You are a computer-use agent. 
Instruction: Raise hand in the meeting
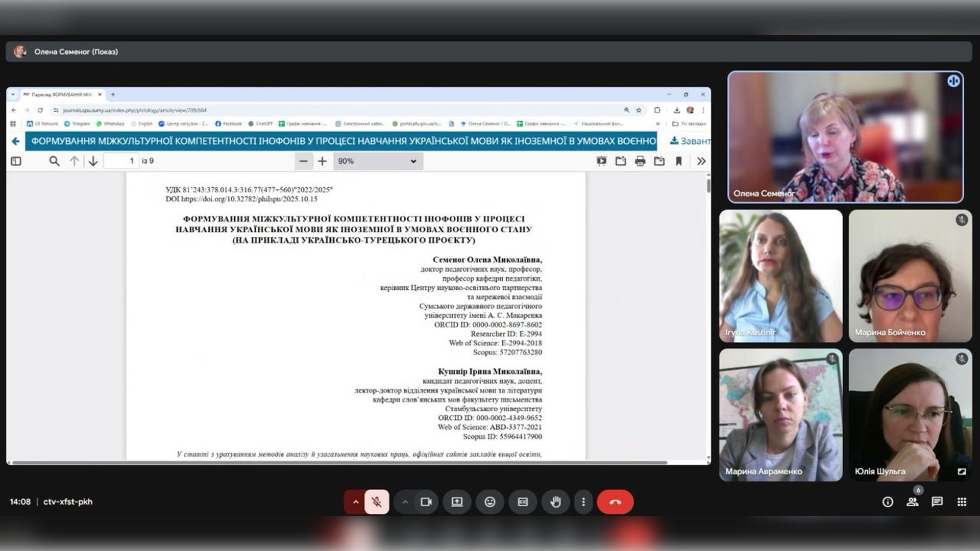click(555, 502)
